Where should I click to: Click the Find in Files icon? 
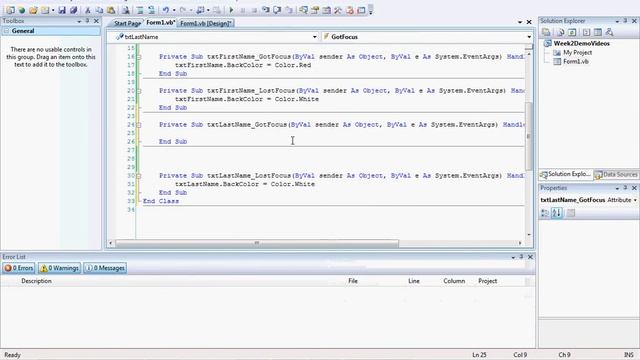126,10
